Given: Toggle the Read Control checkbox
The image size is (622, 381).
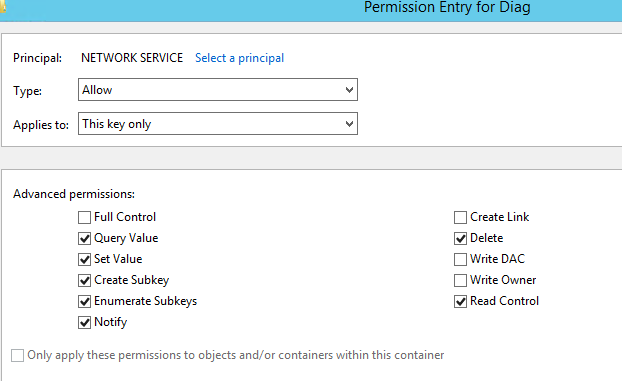Looking at the screenshot, I should [x=460, y=302].
